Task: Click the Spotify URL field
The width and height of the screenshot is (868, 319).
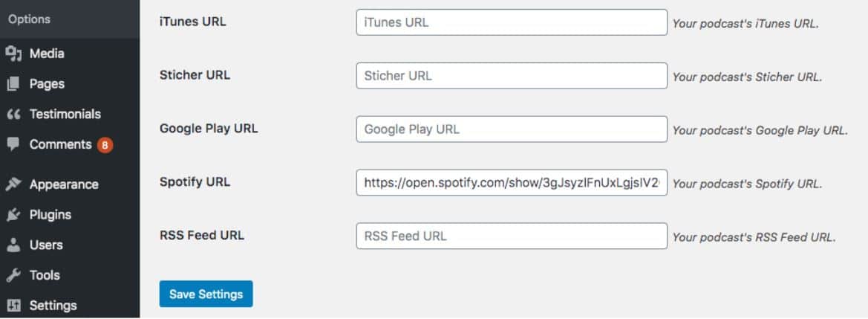Action: click(x=512, y=183)
